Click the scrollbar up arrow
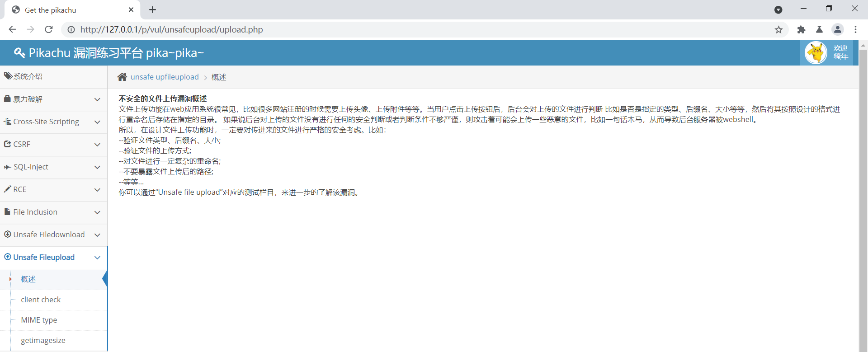This screenshot has height=352, width=868. point(863,45)
